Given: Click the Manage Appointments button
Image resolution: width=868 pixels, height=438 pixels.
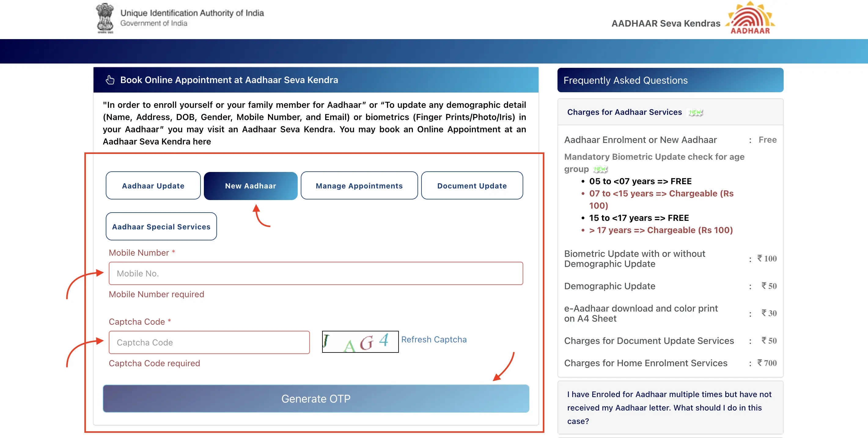Looking at the screenshot, I should pos(358,185).
